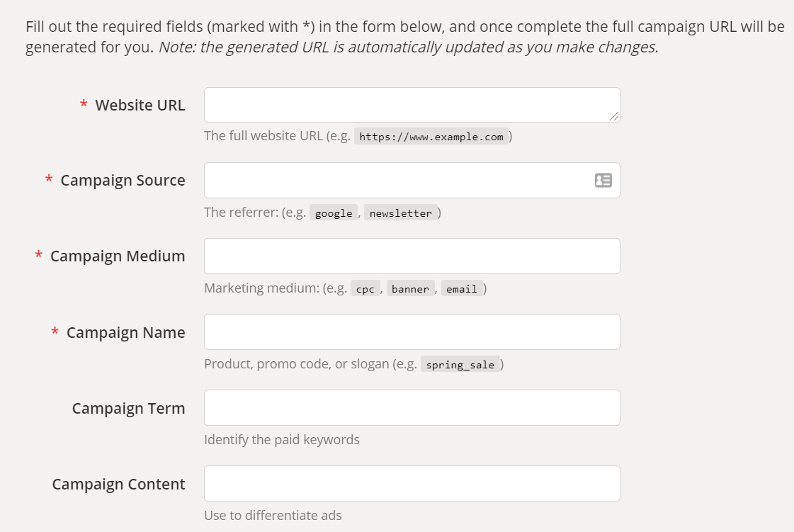Click the https://www.example.com example code
Viewport: 794px width, 532px height.
431,137
